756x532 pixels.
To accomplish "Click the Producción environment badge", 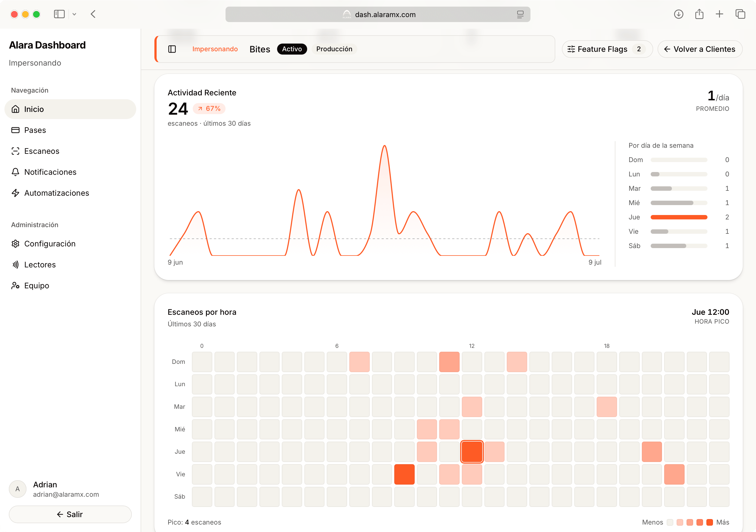I will (334, 49).
